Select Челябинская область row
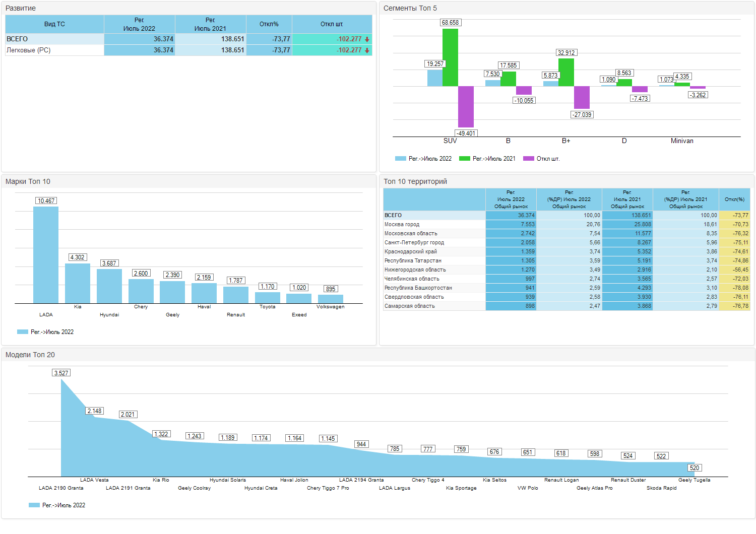Viewport: 756px width, 534px height. point(566,279)
